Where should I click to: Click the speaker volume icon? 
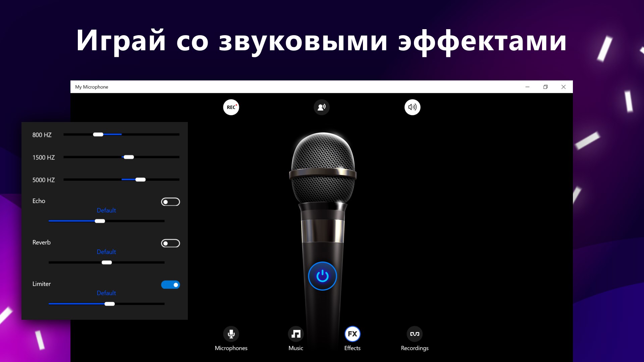point(412,107)
